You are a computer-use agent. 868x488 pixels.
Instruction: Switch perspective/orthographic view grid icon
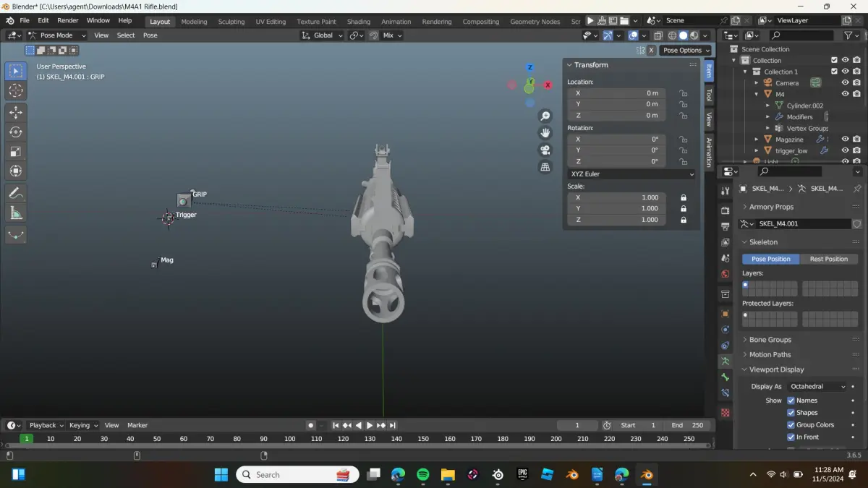point(545,167)
